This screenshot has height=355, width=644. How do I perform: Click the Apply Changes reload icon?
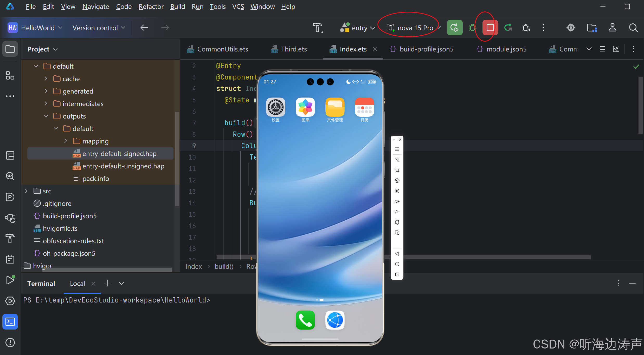(x=508, y=28)
